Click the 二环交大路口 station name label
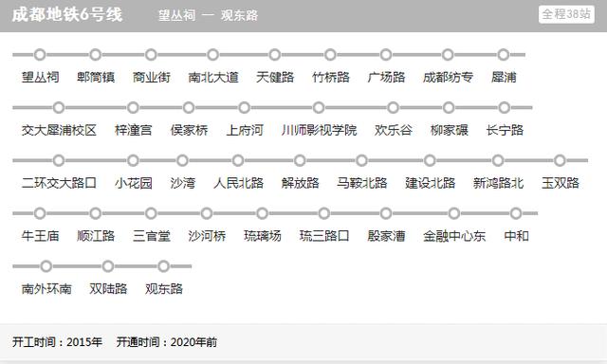The image size is (607, 364). tap(59, 183)
